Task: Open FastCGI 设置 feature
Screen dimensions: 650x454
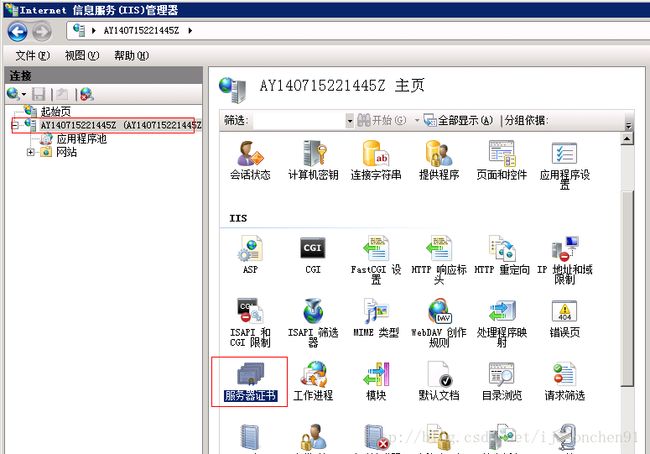Action: pos(376,260)
